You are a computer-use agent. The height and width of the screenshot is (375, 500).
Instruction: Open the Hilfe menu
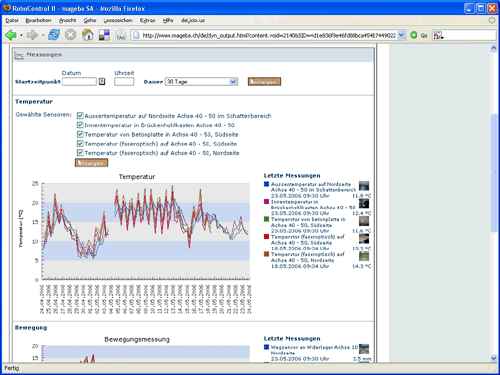[168, 20]
